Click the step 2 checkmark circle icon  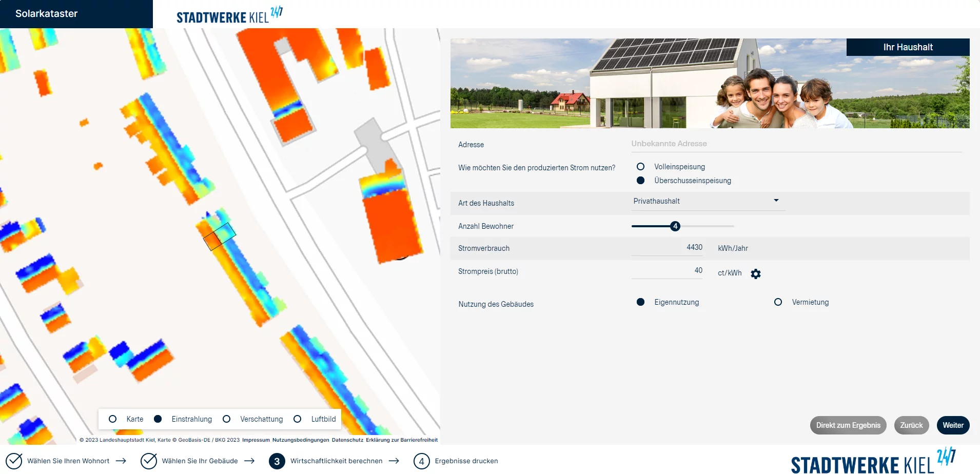[x=149, y=461]
